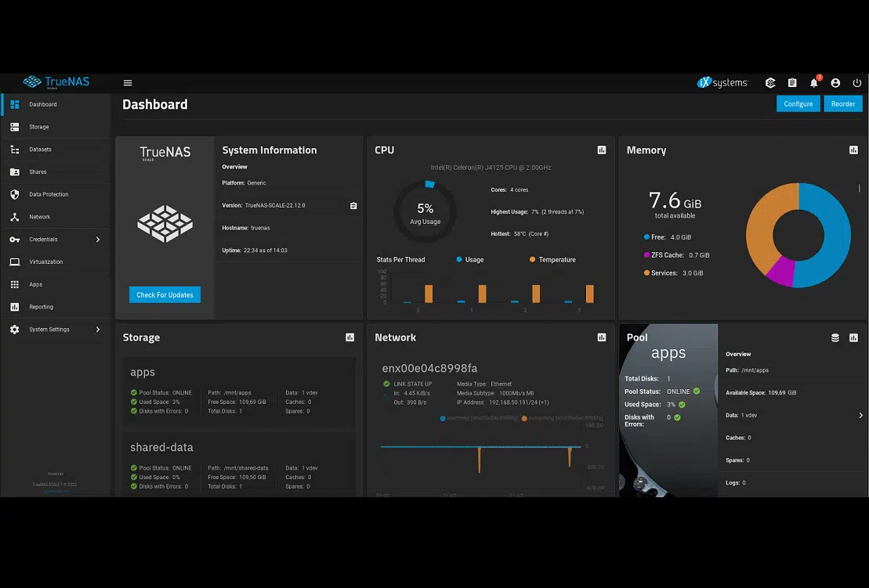Click the apps pool name in Storage
The width and height of the screenshot is (869, 588).
(143, 372)
